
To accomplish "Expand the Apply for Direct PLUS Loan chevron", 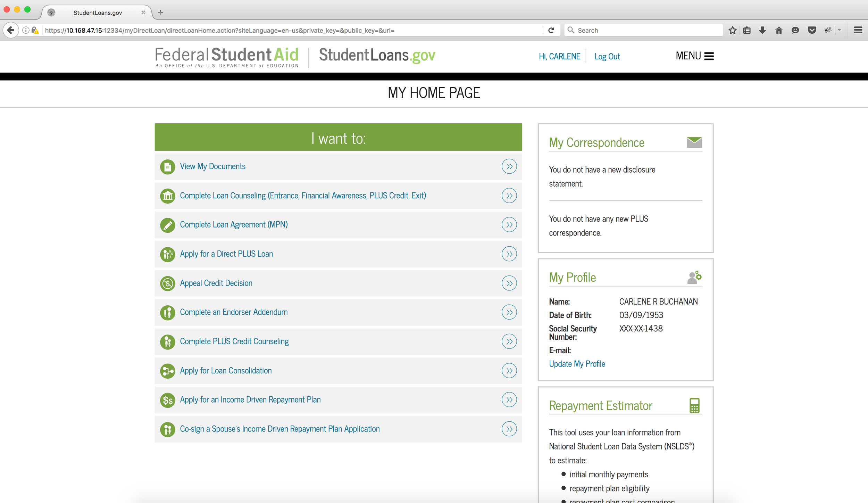I will (509, 254).
